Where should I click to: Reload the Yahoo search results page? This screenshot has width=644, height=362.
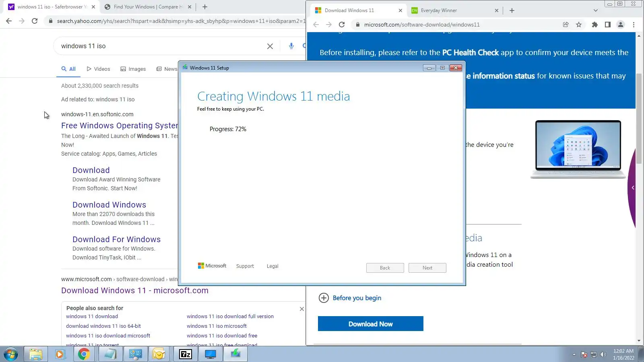pyautogui.click(x=35, y=21)
